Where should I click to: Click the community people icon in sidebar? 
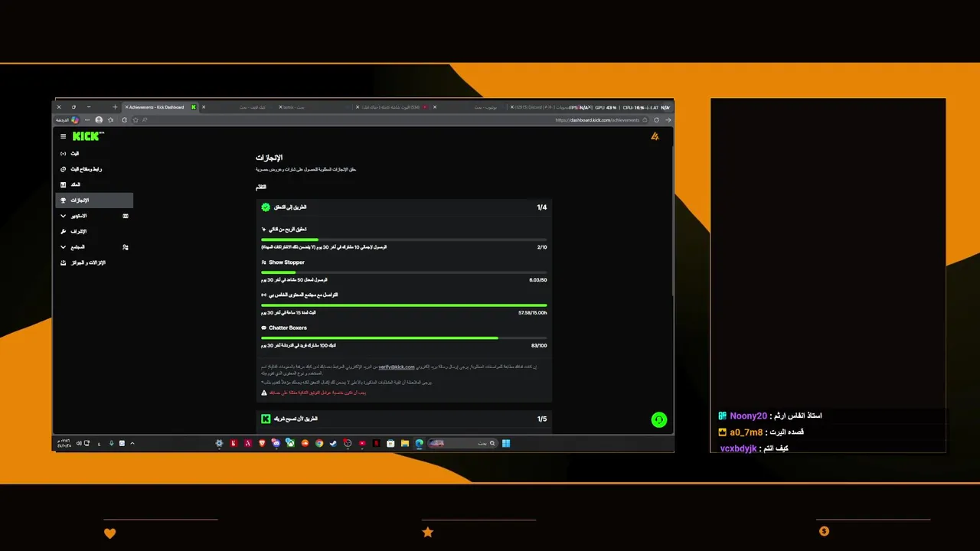click(x=126, y=247)
